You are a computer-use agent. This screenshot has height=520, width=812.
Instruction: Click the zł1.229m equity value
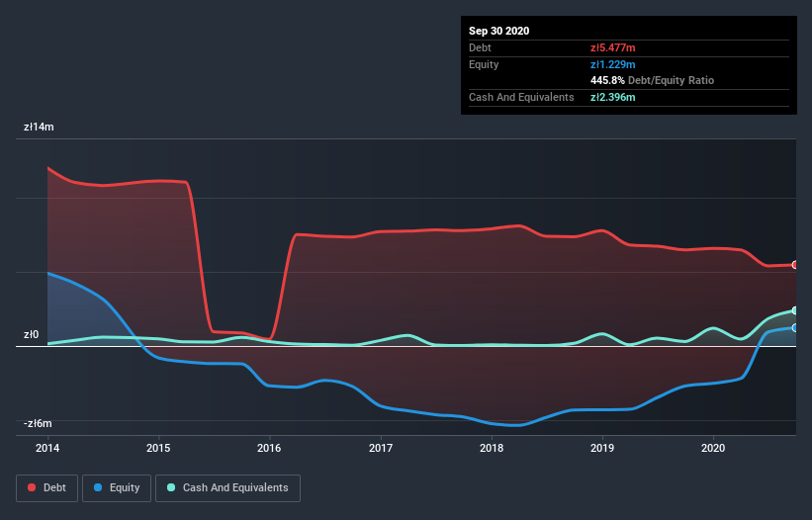612,64
